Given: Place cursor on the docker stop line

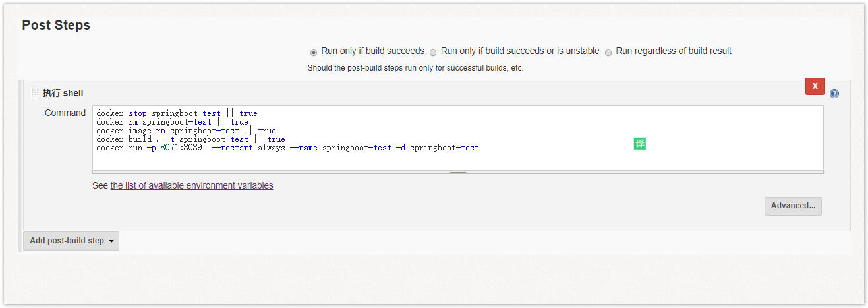Looking at the screenshot, I should tap(177, 113).
